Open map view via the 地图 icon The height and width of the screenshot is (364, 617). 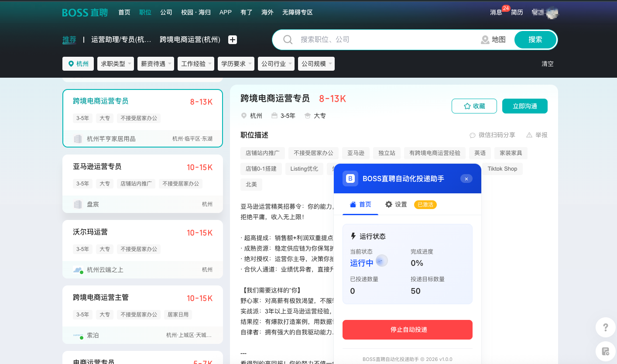tap(485, 39)
